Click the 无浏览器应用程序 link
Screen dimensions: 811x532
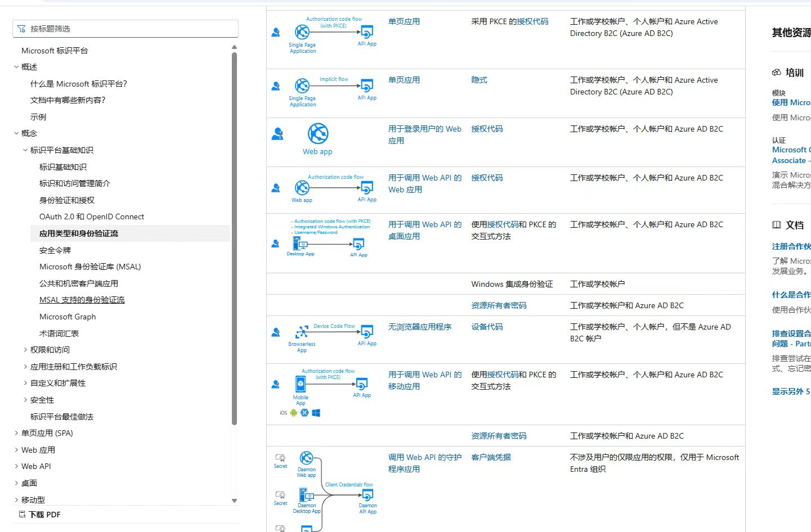pos(420,327)
